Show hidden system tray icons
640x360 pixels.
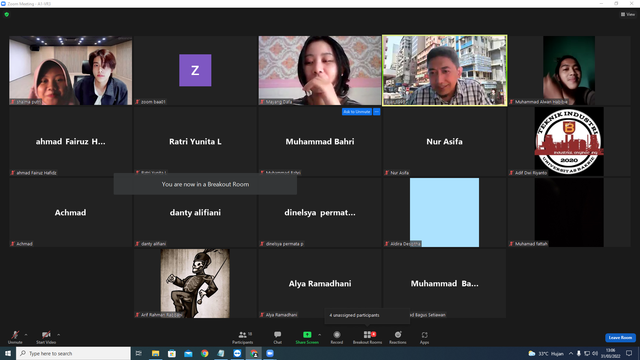[571, 353]
